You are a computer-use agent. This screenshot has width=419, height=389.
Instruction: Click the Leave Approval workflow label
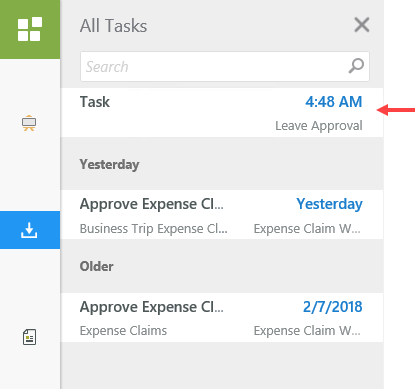(319, 126)
